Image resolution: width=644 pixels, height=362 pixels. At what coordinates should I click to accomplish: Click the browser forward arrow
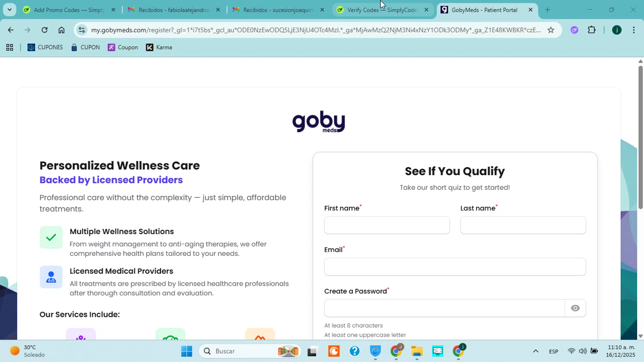(x=27, y=30)
